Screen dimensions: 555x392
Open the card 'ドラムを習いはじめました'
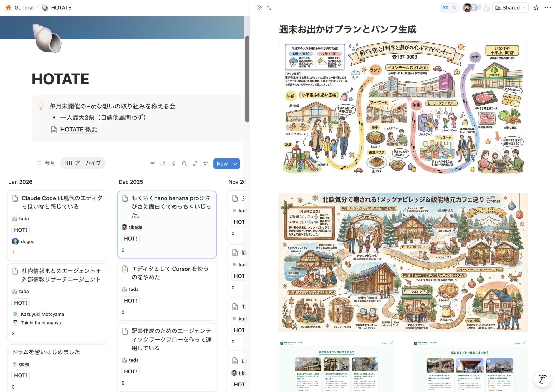[x=57, y=368]
